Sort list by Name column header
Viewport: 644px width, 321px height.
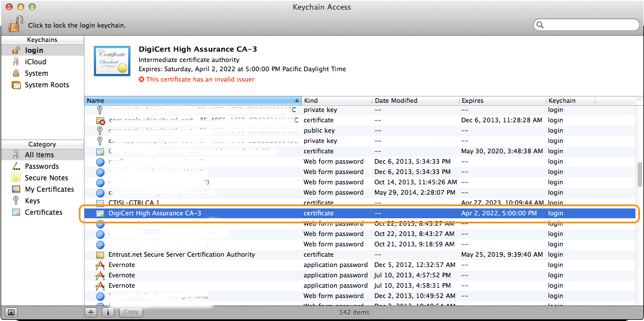pos(193,100)
